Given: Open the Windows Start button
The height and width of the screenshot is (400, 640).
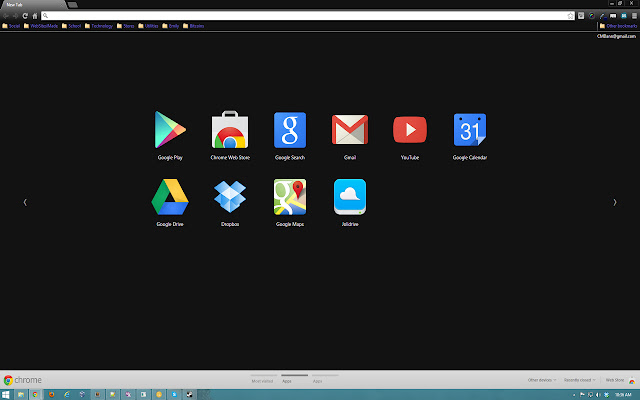Looking at the screenshot, I should (x=5, y=395).
